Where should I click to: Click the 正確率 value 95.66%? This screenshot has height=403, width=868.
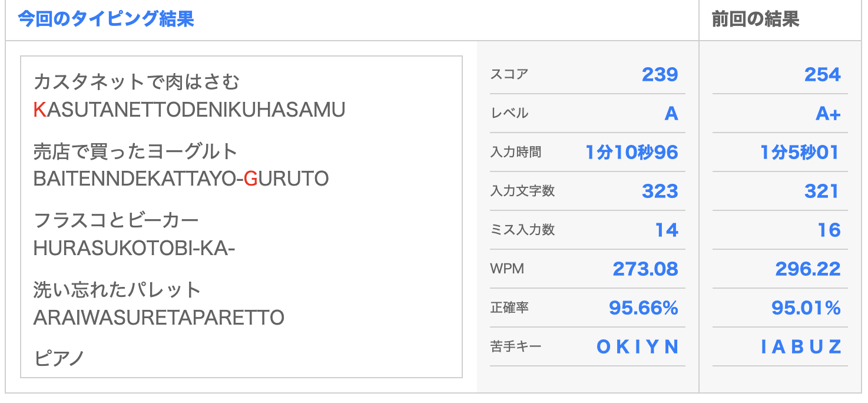[x=644, y=308]
